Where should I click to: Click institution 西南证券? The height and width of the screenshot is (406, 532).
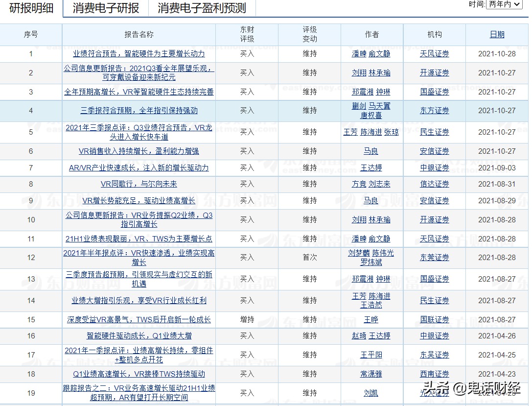pos(435,374)
